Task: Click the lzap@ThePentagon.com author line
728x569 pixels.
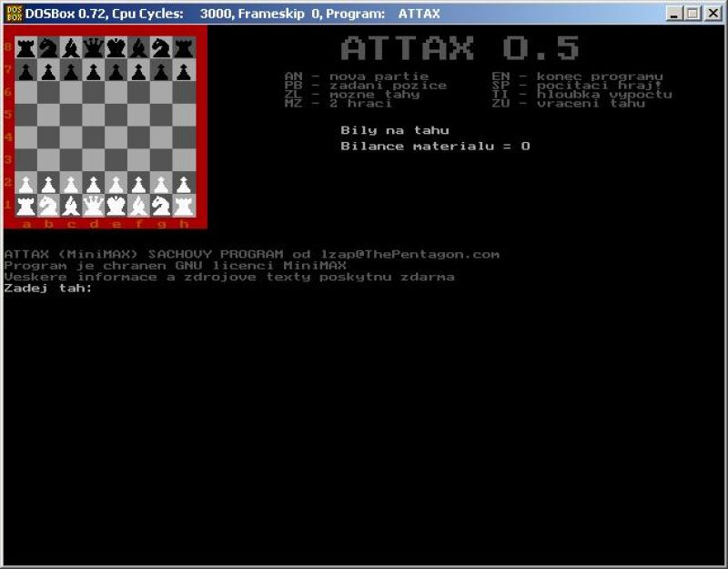Action: (252, 255)
